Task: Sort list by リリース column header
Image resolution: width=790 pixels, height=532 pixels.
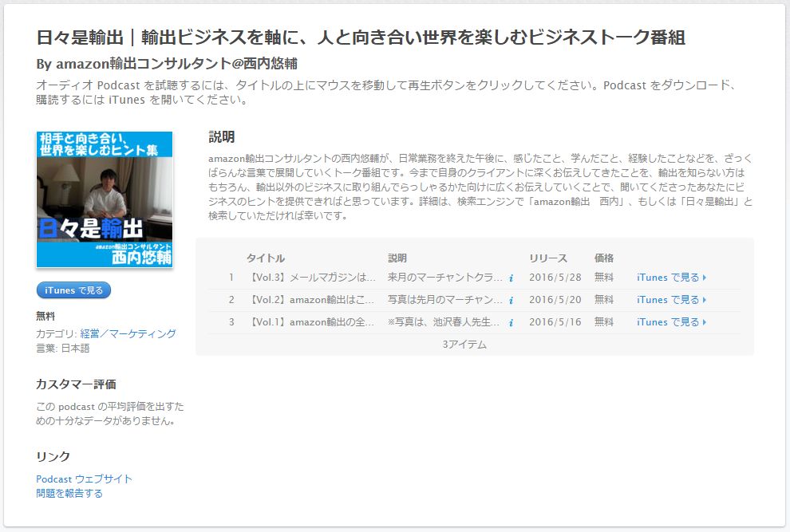Action: point(548,258)
